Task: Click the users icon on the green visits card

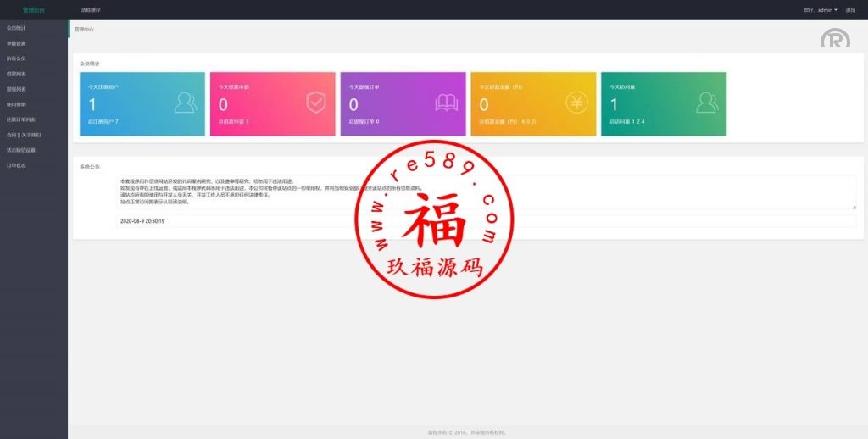Action: coord(706,103)
